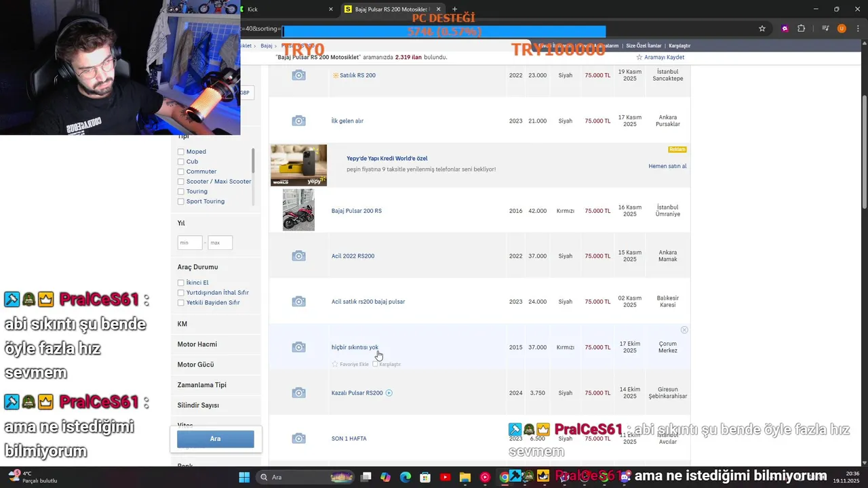Open the Kazalı Pulsar RS200 listing
The width and height of the screenshot is (868, 488).
click(357, 393)
